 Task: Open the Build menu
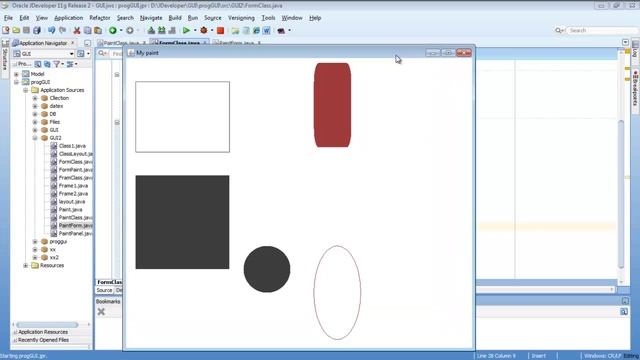(x=175, y=18)
